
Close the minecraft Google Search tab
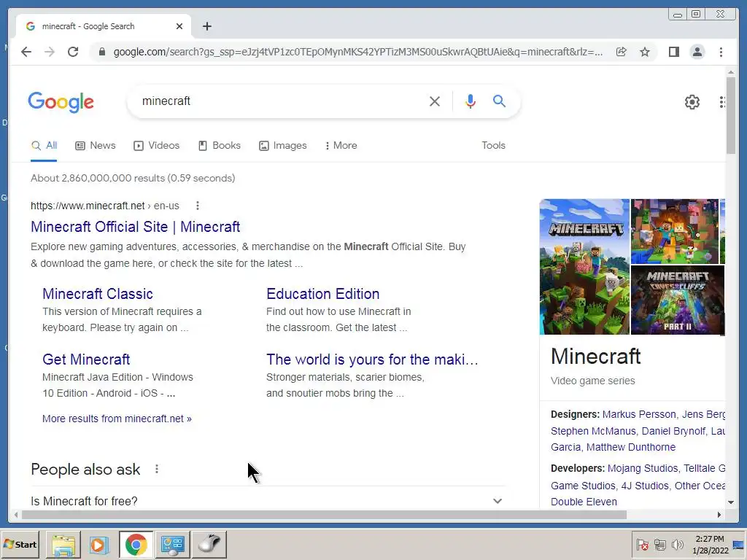(x=179, y=27)
